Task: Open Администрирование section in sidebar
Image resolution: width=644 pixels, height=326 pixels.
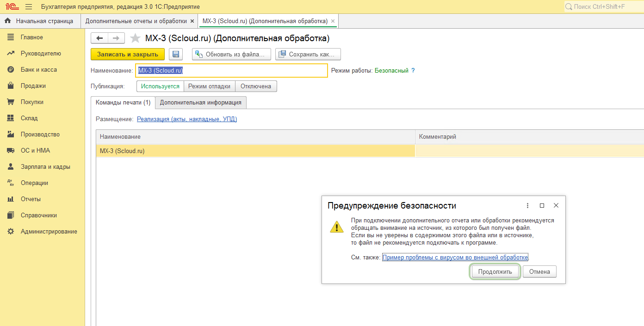Action: [49, 231]
